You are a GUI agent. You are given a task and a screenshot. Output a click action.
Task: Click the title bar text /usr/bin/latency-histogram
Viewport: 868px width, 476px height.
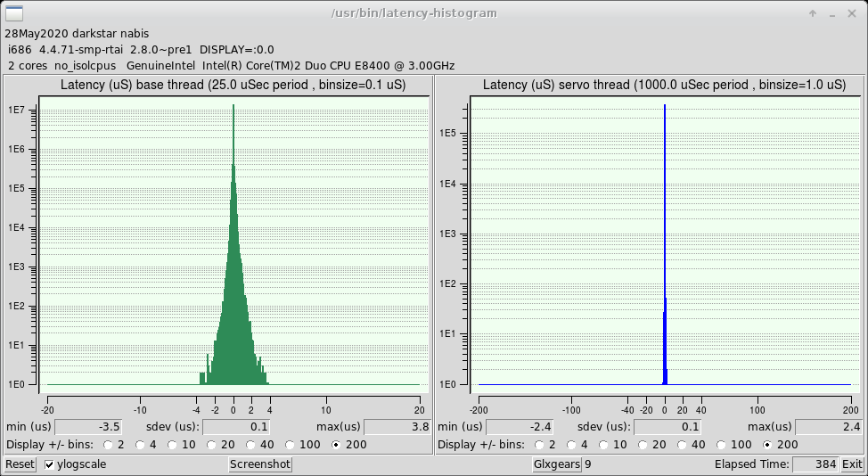414,13
